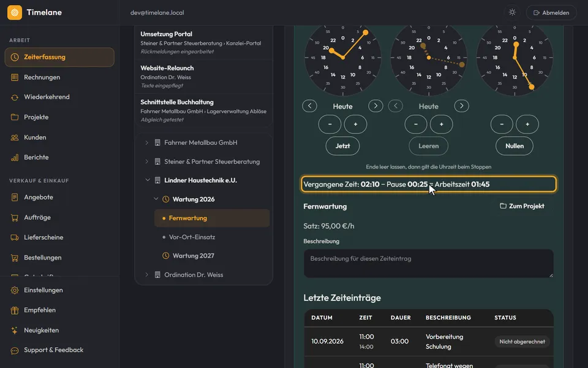Click the Leeren button
This screenshot has width=588, height=368.
428,146
